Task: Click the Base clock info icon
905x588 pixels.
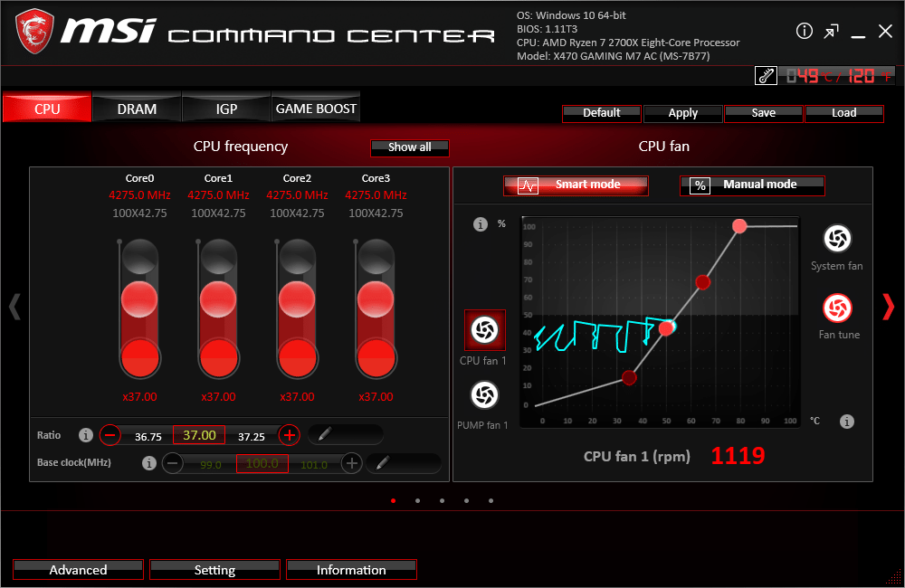Action: point(149,463)
